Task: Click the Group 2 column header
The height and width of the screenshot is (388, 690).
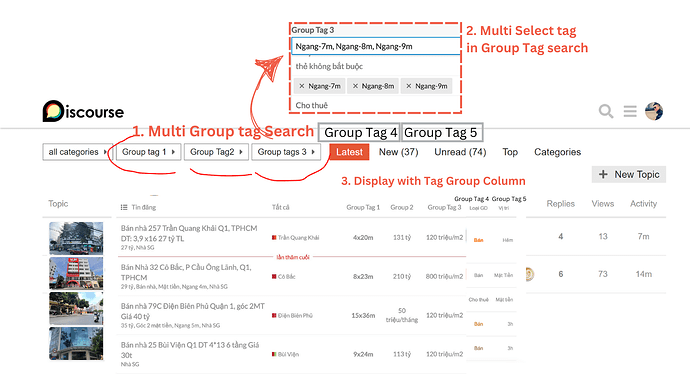Action: point(402,207)
